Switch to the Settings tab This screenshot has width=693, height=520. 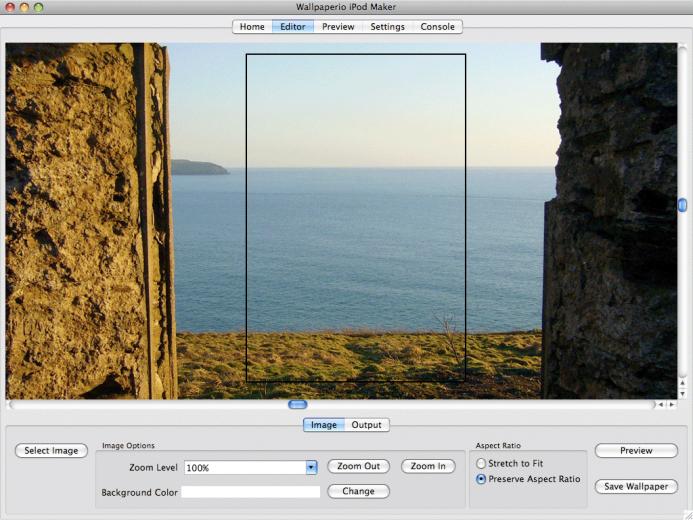coord(387,27)
